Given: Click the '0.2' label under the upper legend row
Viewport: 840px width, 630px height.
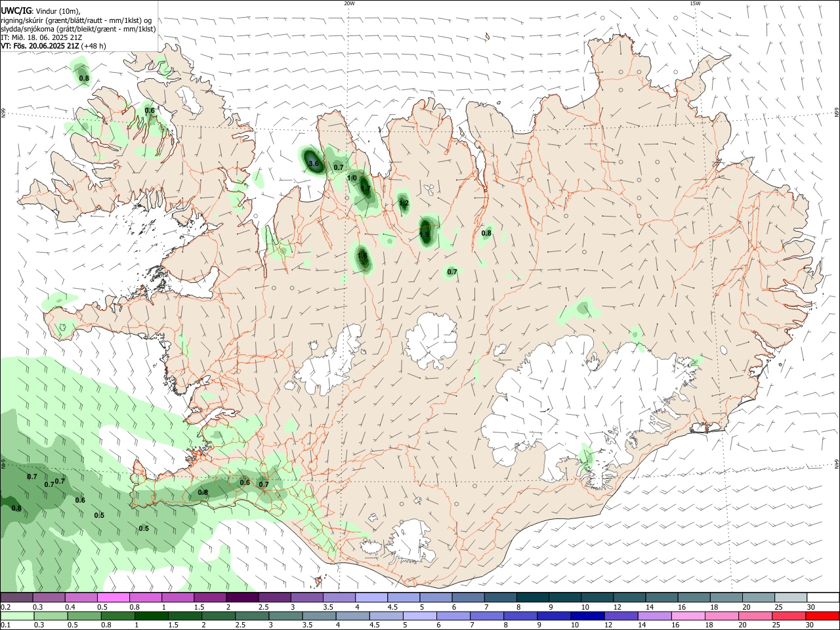Looking at the screenshot, I should coord(5,607).
